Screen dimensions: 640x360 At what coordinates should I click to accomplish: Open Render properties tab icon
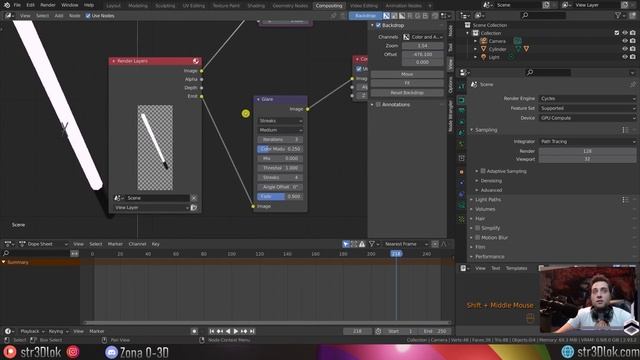461,100
